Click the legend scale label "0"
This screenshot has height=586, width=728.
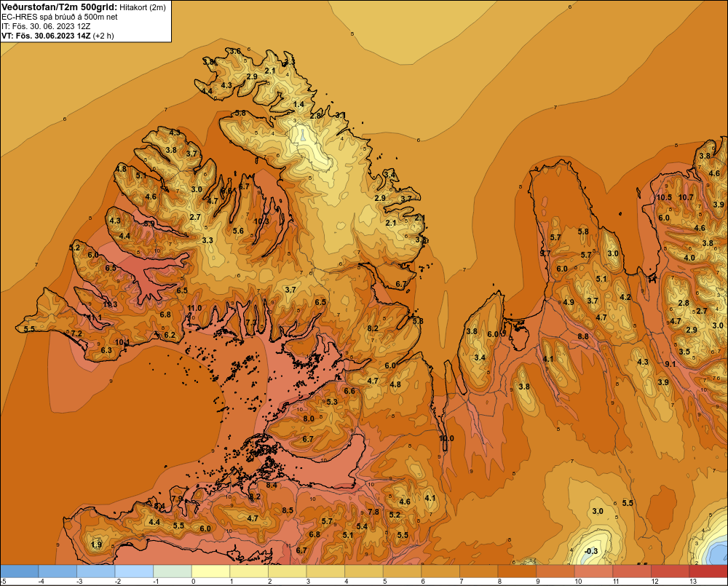193,582
